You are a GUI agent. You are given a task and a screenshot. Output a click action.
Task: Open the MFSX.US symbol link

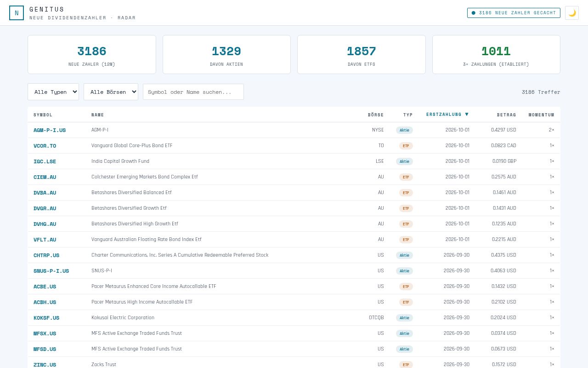point(45,333)
